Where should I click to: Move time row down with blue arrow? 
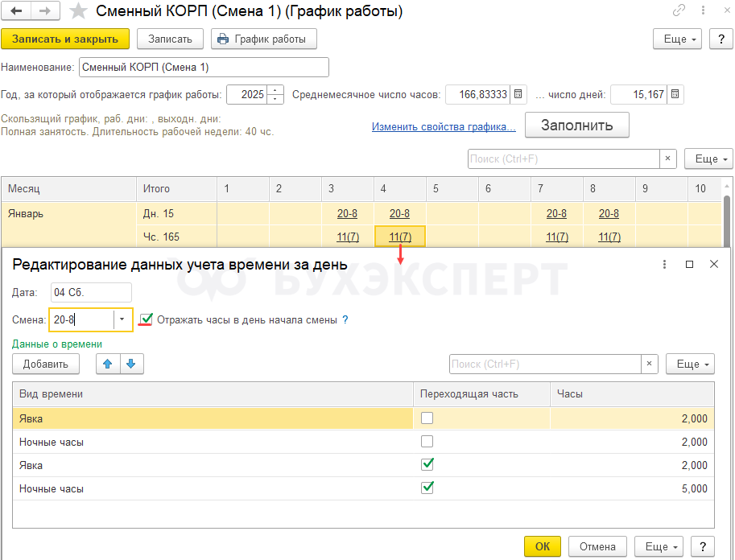[131, 364]
